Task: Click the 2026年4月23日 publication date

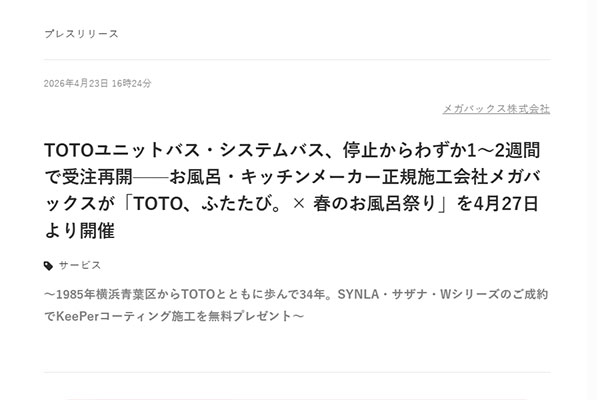Action: [x=75, y=84]
